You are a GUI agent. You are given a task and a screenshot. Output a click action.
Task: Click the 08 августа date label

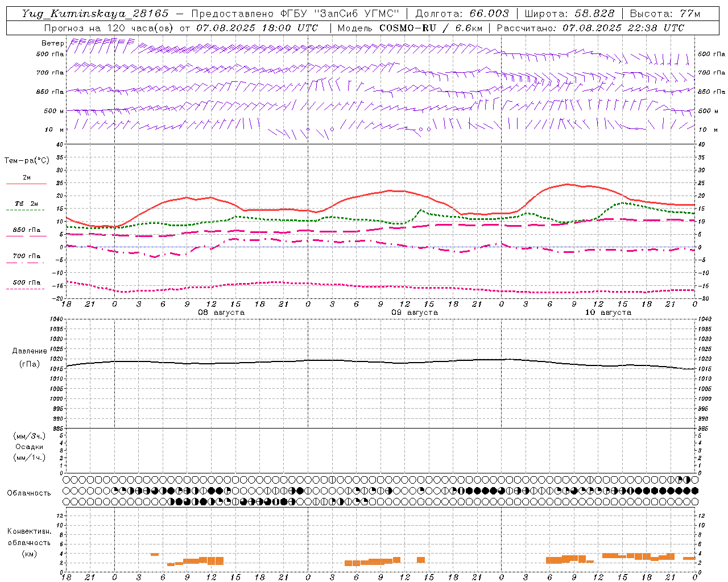tap(221, 313)
